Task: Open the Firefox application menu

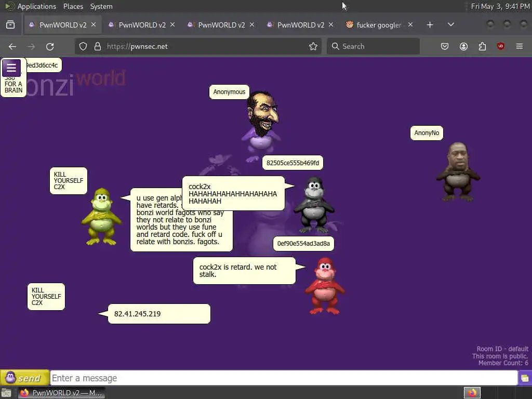Action: [520, 46]
